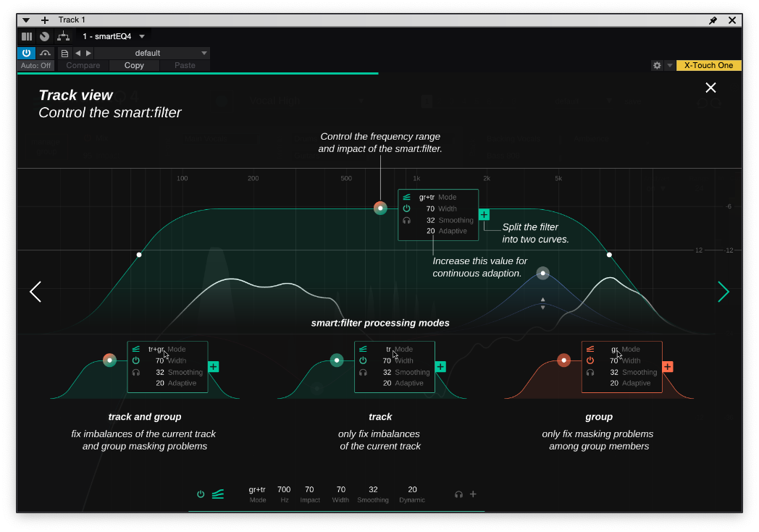Toggle the sidechain icon next to power button
Image resolution: width=759 pixels, height=532 pixels.
[45, 53]
